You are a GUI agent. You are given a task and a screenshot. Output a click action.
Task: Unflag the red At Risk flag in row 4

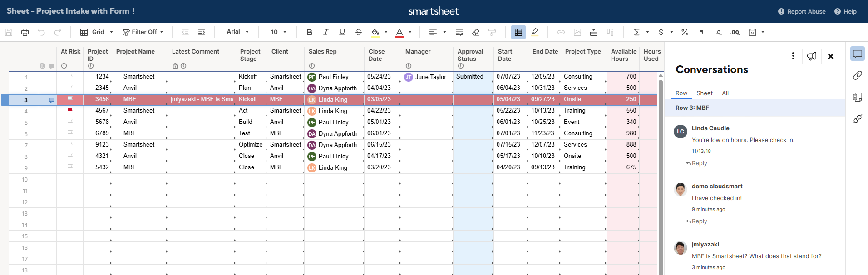pos(70,110)
